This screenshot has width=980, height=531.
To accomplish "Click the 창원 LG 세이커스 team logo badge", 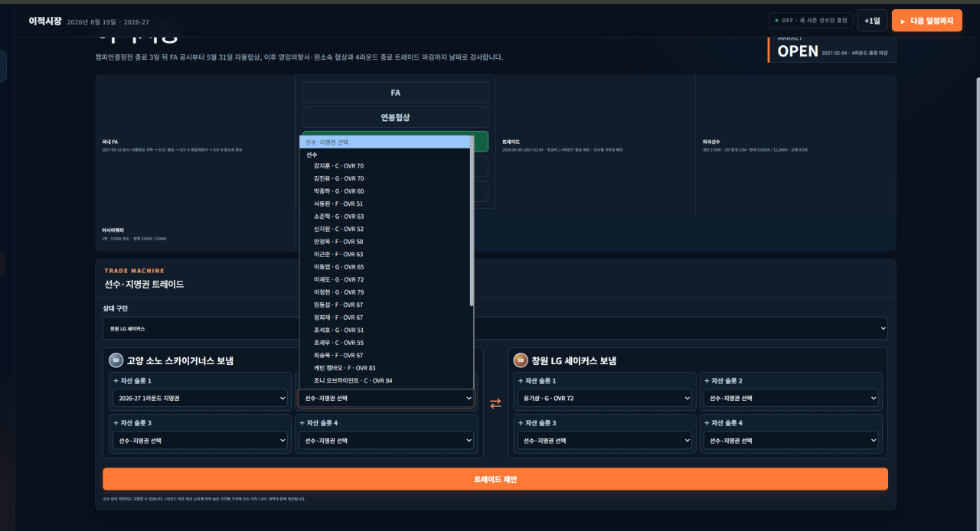I will (521, 360).
